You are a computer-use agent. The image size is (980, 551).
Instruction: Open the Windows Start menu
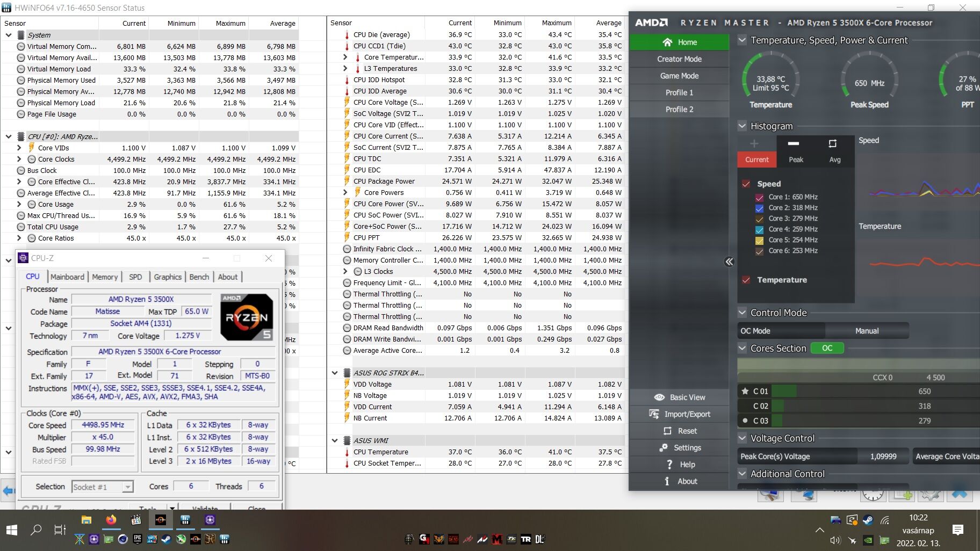click(12, 530)
